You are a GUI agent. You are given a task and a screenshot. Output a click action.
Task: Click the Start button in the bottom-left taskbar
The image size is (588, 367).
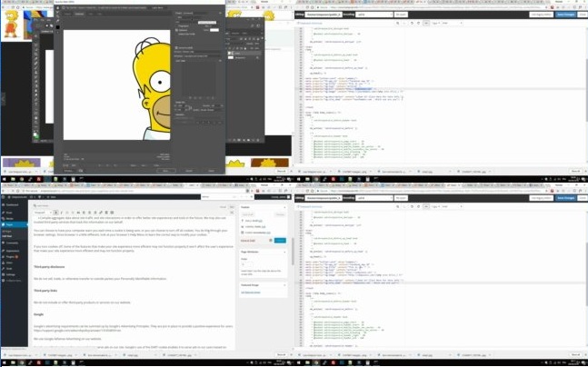click(x=4, y=362)
